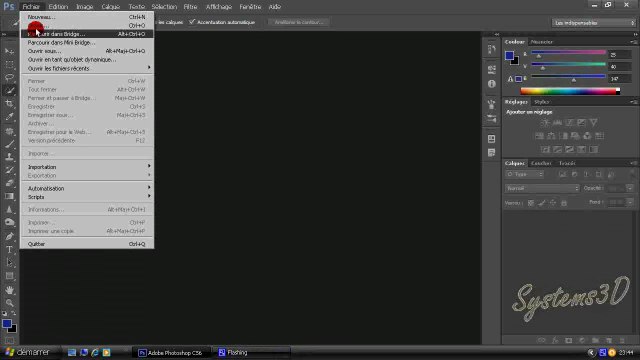Choose Quitter from the Fichier menu
This screenshot has width=640, height=360.
click(x=87, y=244)
